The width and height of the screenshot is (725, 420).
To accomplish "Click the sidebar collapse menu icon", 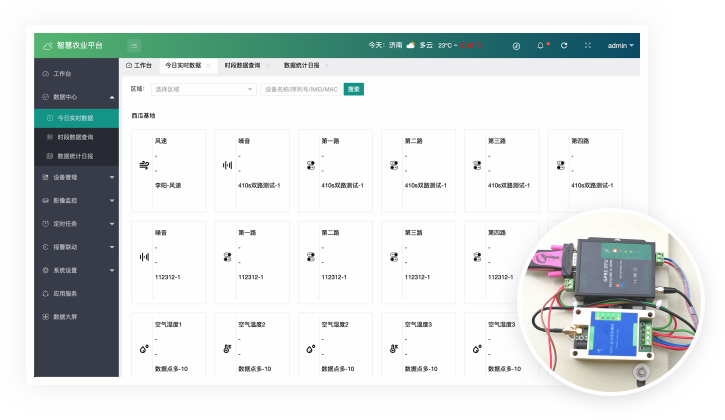I will [x=134, y=45].
